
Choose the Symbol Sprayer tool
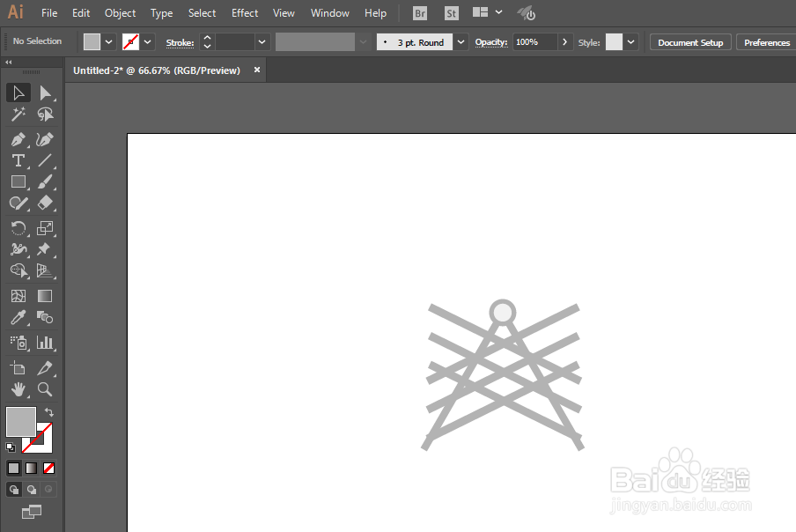tap(18, 343)
